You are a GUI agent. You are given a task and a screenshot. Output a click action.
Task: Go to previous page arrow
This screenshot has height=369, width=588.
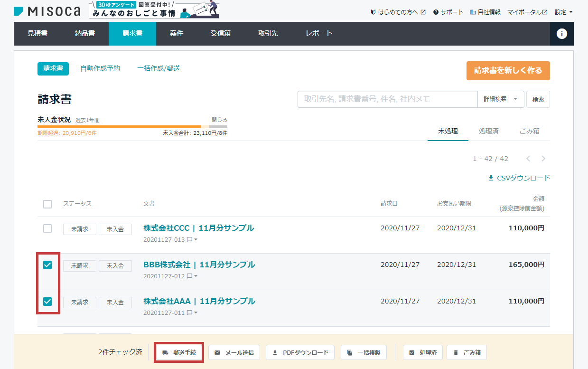click(528, 159)
